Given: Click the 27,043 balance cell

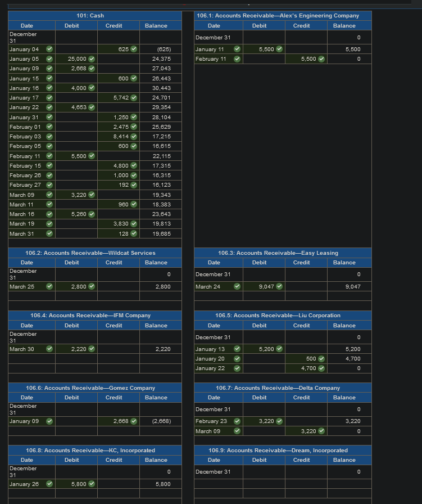Looking at the screenshot, I should point(161,69).
